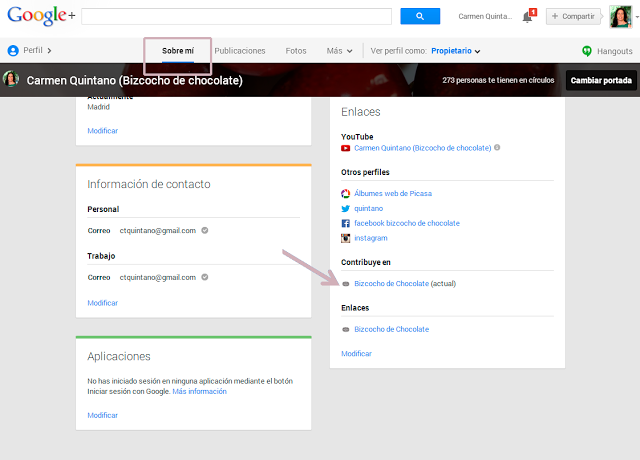
Task: Open the account menu arrow by the avatar
Action: point(637,17)
